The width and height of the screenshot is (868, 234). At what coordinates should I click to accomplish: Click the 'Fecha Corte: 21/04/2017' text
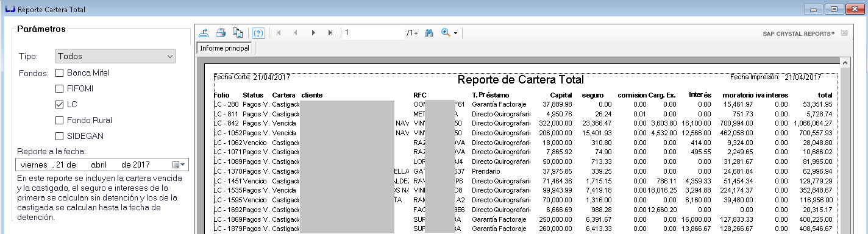pyautogui.click(x=252, y=77)
